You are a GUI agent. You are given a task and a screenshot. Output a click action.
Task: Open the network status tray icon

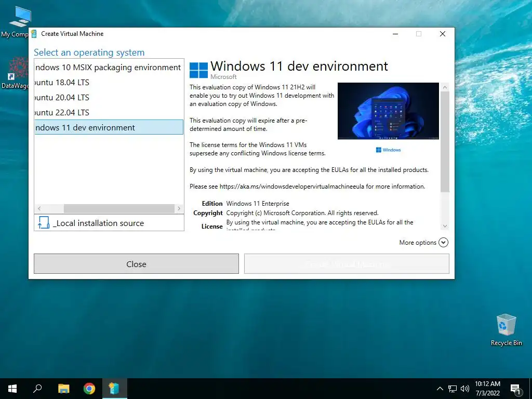coord(453,389)
